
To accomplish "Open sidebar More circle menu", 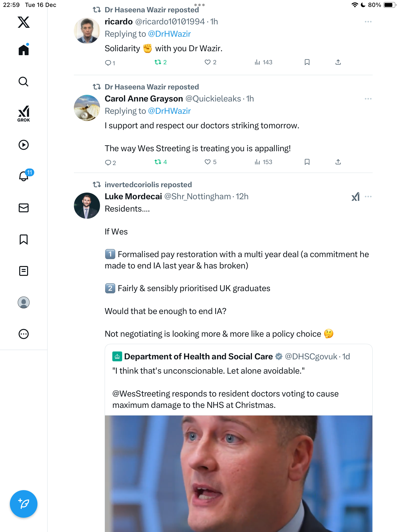I will (x=24, y=334).
